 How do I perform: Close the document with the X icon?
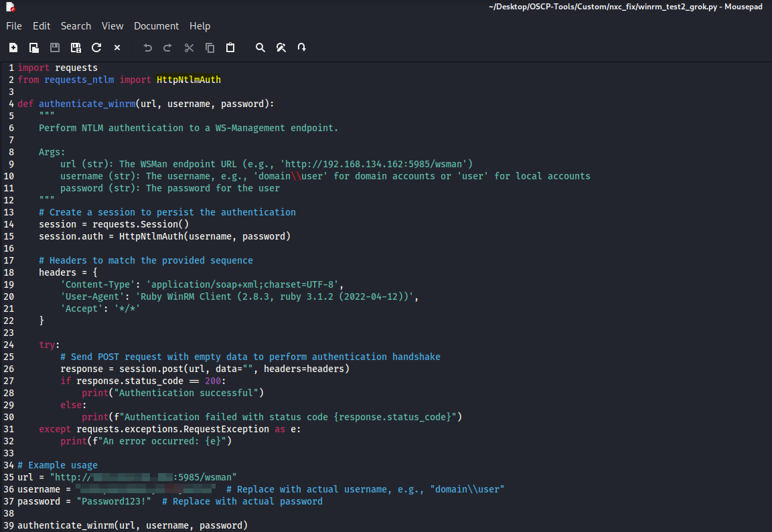tap(117, 48)
